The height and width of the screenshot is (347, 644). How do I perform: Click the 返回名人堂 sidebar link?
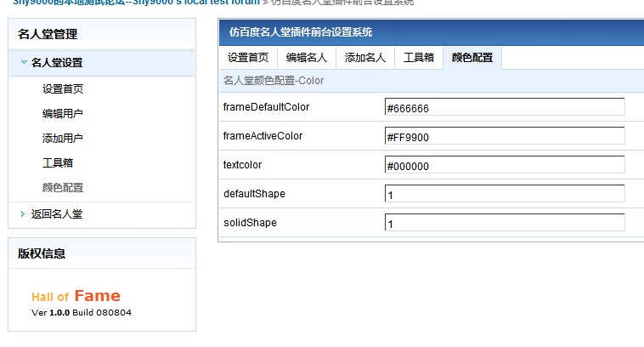[x=57, y=213]
